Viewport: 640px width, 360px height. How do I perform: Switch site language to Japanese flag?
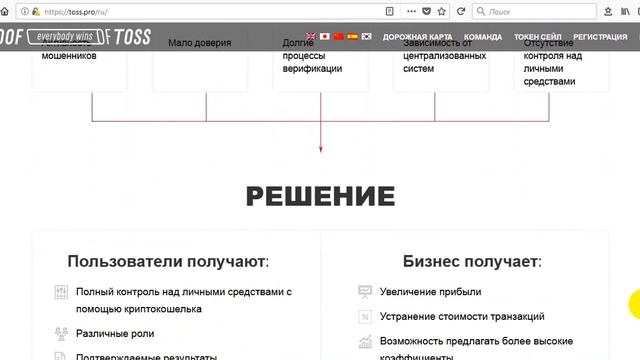325,36
